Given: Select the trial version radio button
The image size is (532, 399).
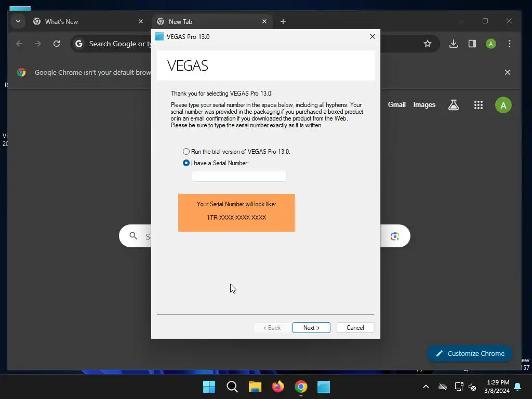Looking at the screenshot, I should (x=186, y=151).
